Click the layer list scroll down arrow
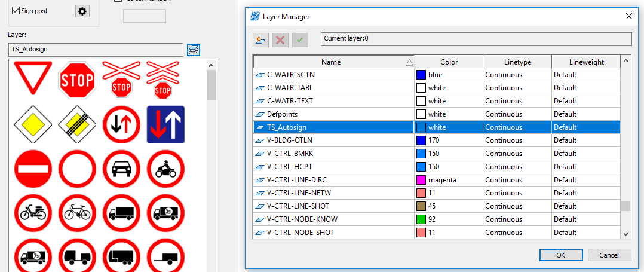This screenshot has width=644, height=272. (x=625, y=234)
